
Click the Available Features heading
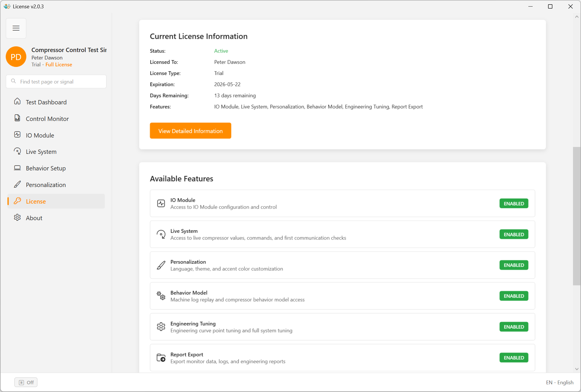click(x=181, y=179)
